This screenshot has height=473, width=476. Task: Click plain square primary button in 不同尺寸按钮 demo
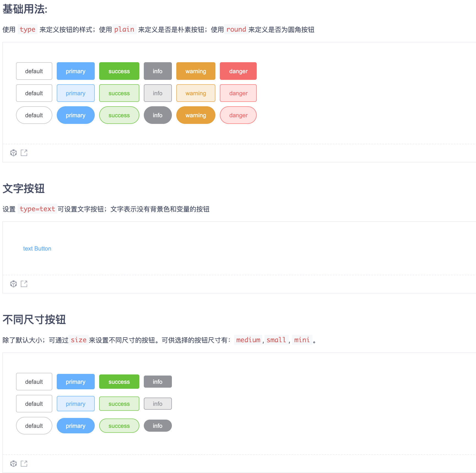click(76, 404)
